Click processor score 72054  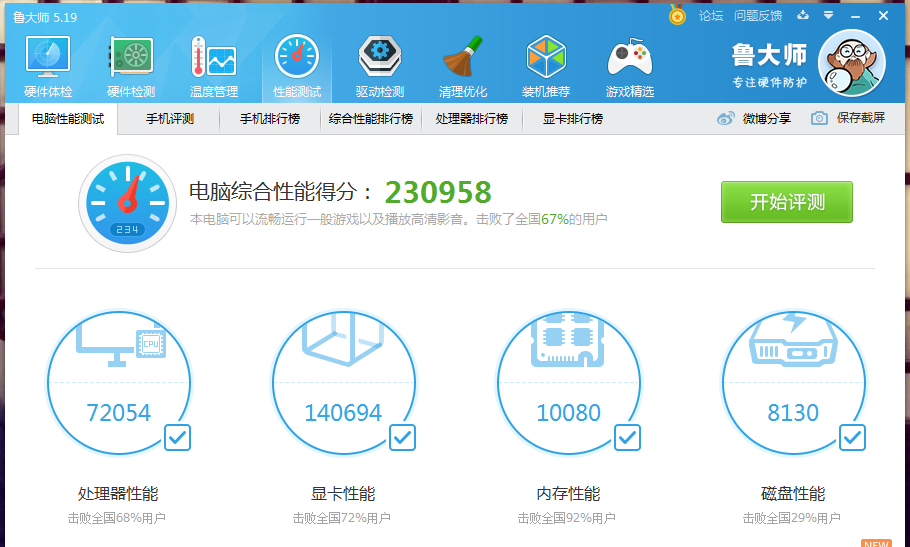[118, 413]
